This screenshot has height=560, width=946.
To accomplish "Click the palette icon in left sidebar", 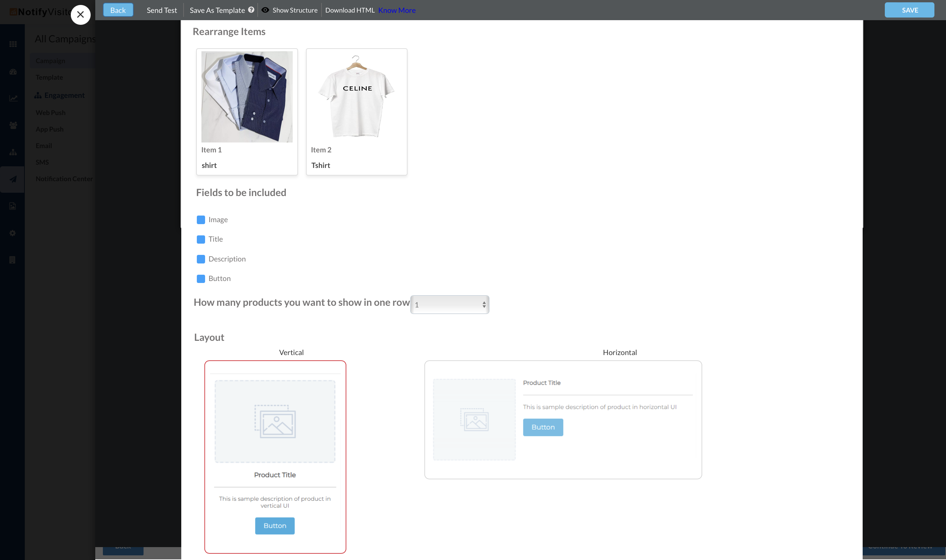I will point(13,72).
